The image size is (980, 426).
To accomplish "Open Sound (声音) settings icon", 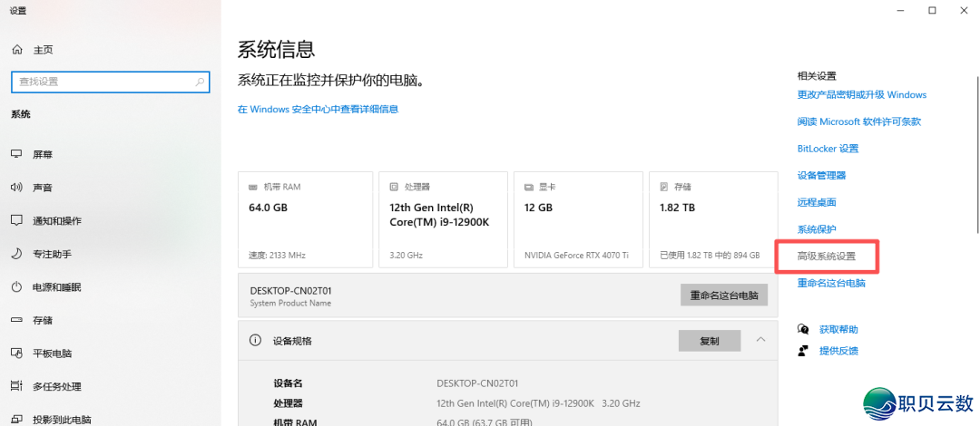I will click(16, 188).
